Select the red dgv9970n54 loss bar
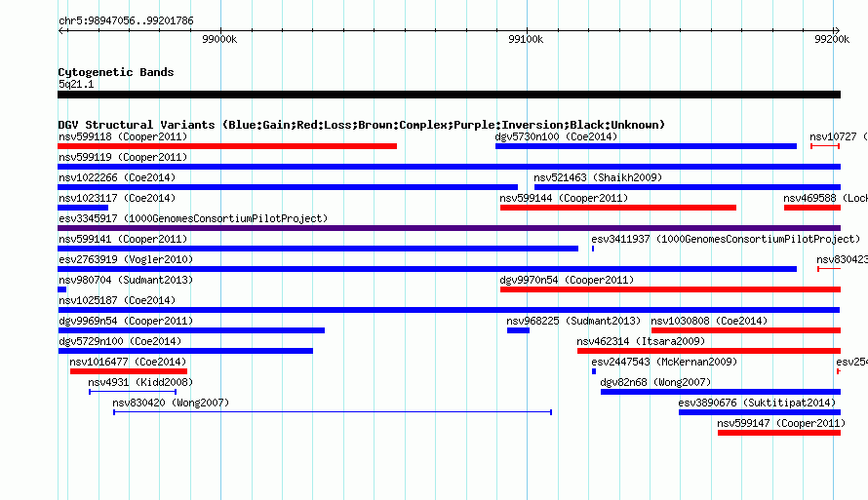 pos(670,289)
